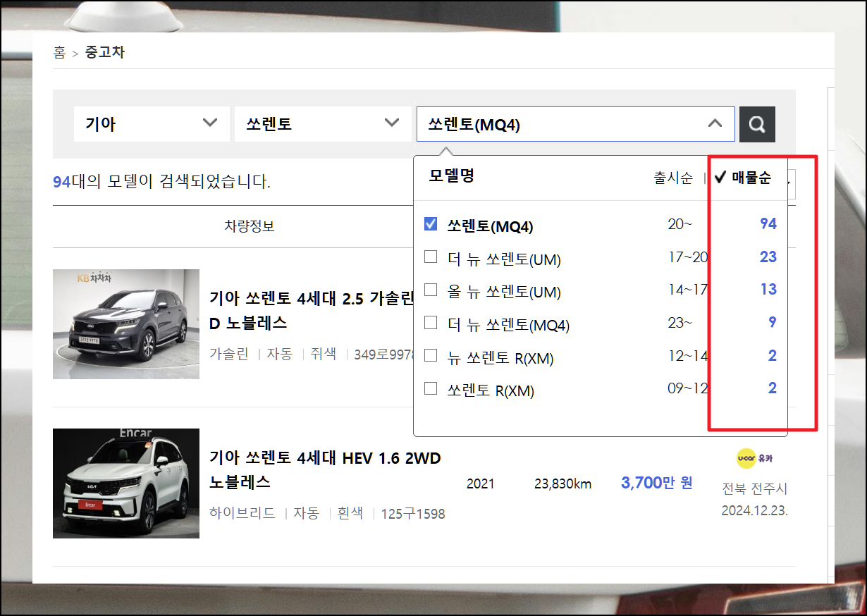Viewport: 867px width, 616px height.
Task: Click the 94 count for 쏘렌토(MQ4)
Action: click(768, 224)
